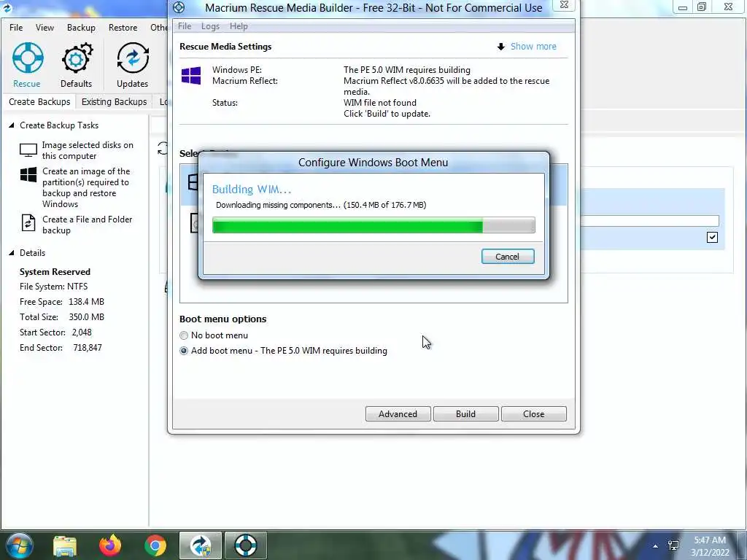Click the Macrium Rescue Media Builder title icon

179,7
